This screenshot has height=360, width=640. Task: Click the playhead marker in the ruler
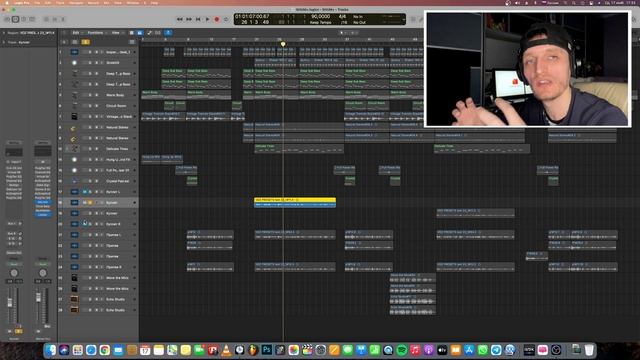pos(283,44)
